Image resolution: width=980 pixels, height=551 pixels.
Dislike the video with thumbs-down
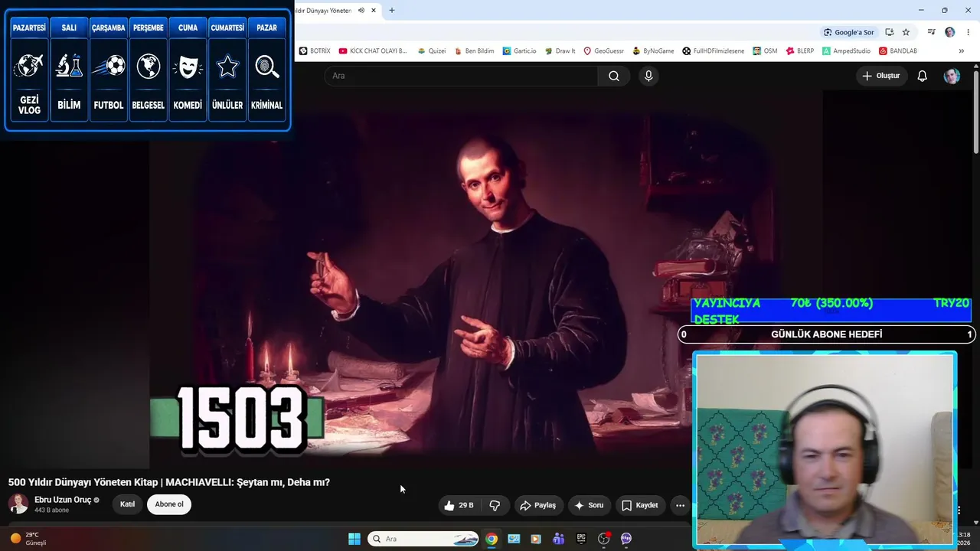(x=495, y=505)
